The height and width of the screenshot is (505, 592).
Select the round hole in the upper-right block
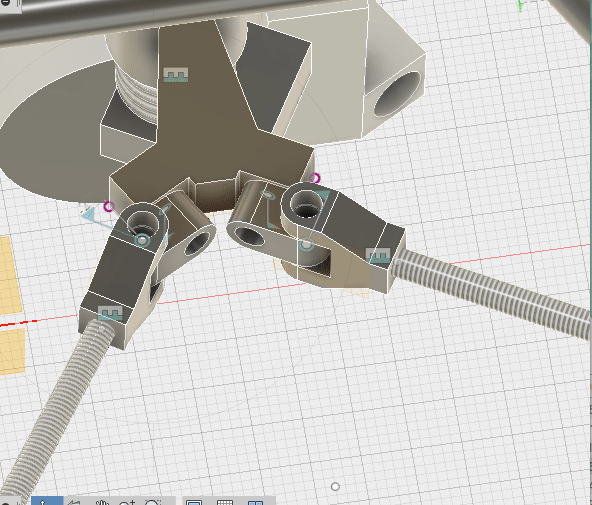[397, 94]
